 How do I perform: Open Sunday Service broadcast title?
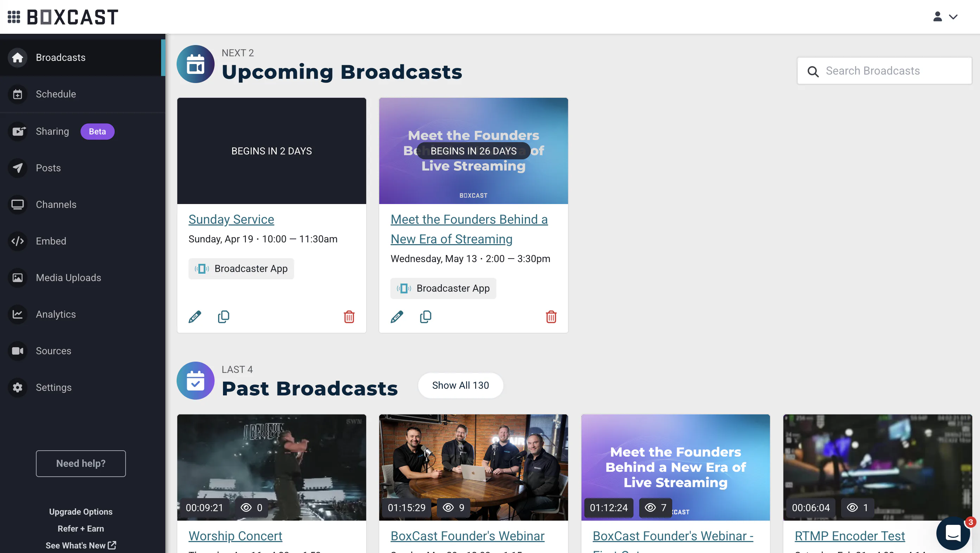tap(231, 220)
